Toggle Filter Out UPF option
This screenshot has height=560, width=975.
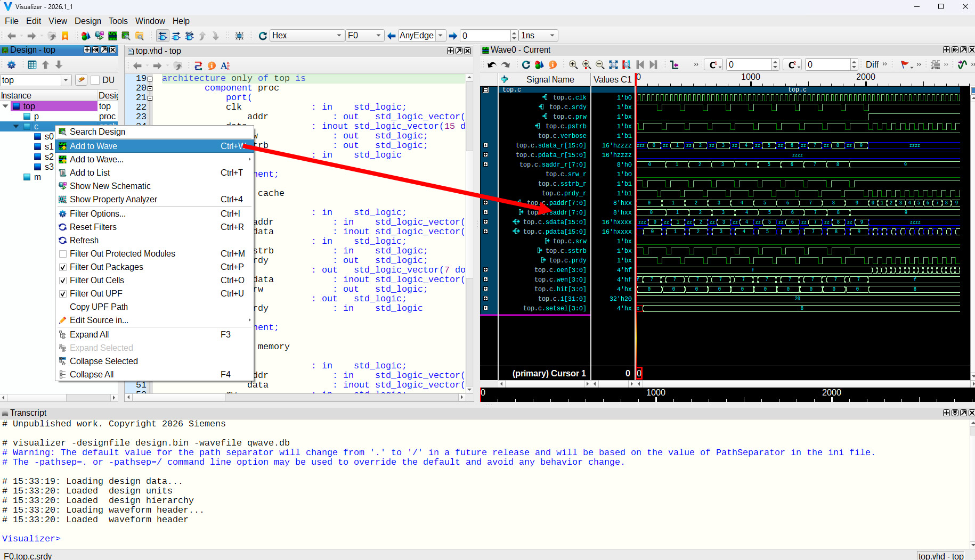click(63, 294)
